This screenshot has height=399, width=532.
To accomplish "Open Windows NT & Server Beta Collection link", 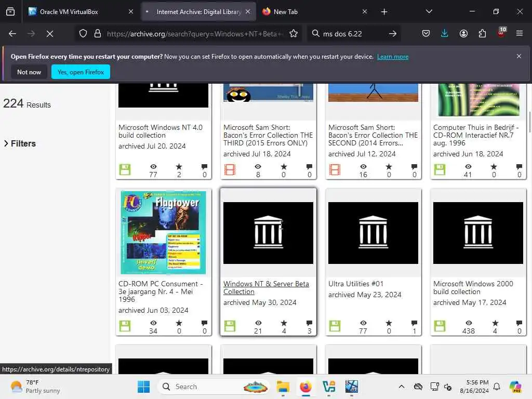I will [266, 288].
